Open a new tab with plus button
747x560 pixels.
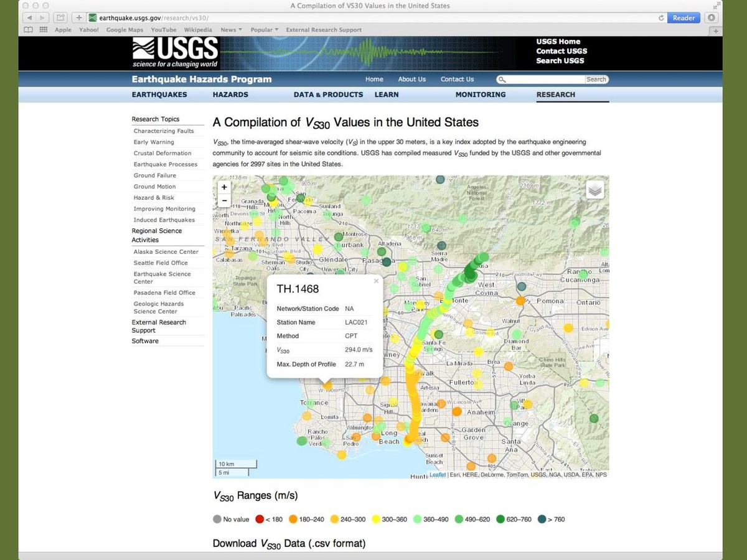pyautogui.click(x=716, y=30)
